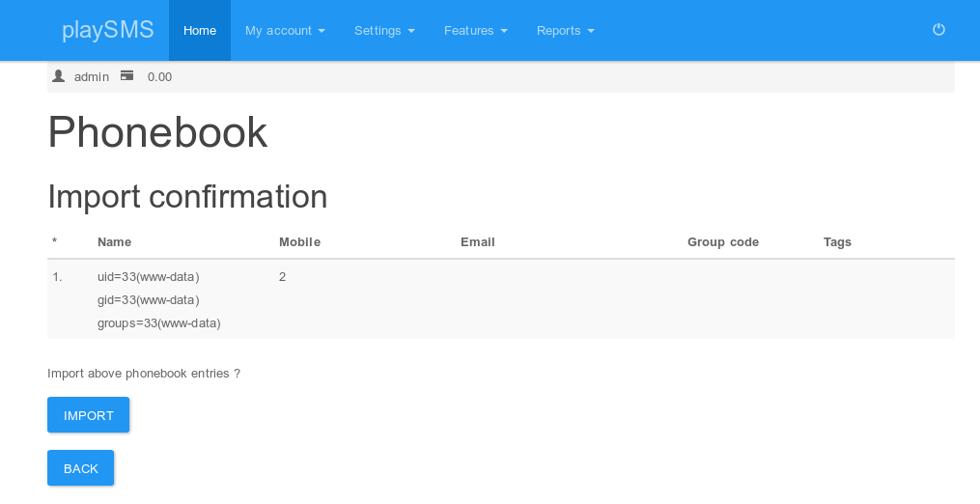Expand the Features dropdown

pos(475,31)
